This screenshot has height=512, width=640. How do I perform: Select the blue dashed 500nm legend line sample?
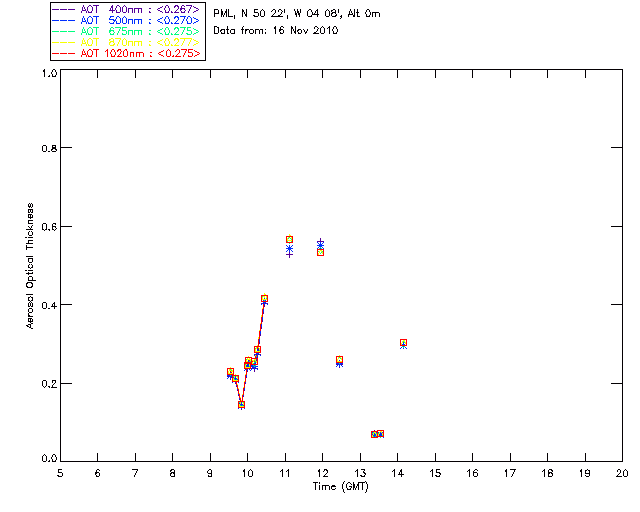click(x=64, y=21)
